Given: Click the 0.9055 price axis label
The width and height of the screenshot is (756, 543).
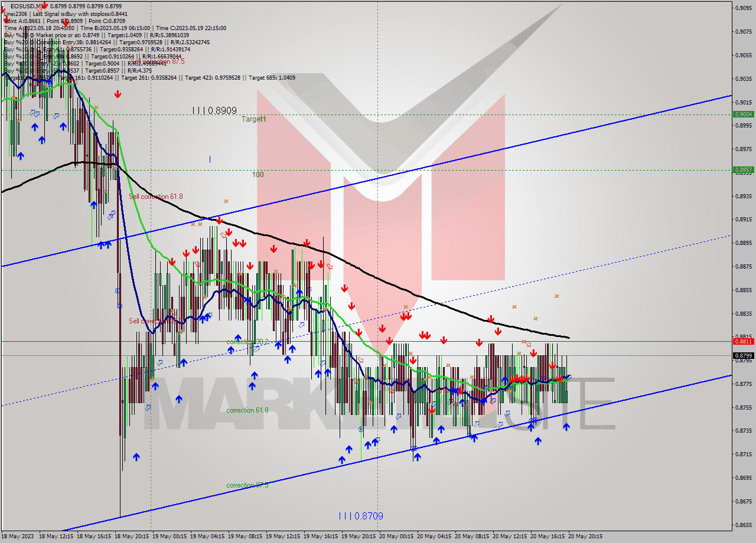Looking at the screenshot, I should (x=742, y=55).
